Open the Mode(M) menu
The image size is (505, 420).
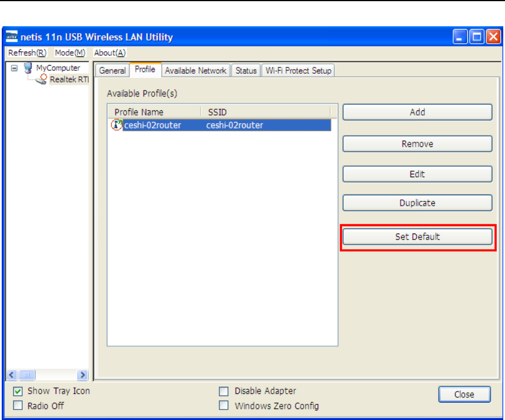[70, 53]
